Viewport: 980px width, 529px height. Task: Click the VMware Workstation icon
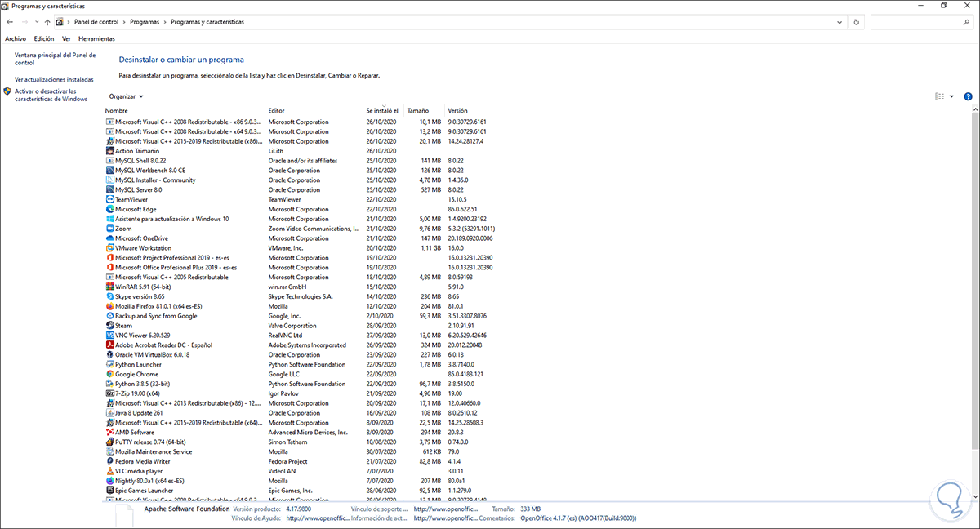109,248
